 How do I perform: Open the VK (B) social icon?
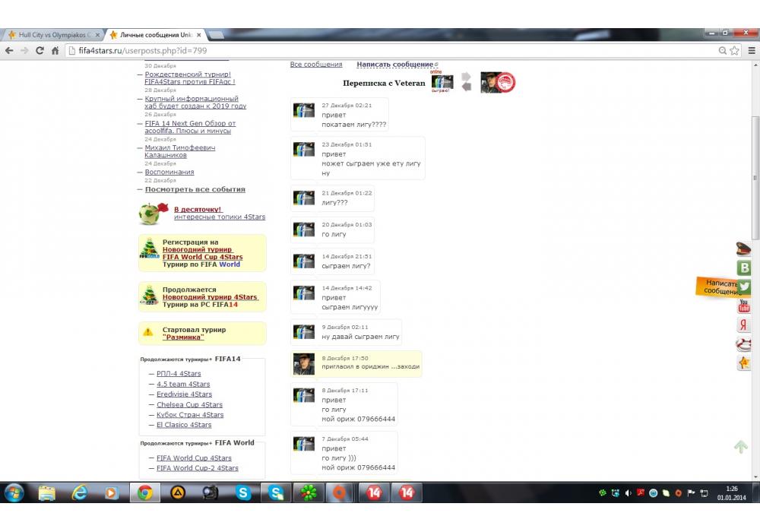coord(744,268)
